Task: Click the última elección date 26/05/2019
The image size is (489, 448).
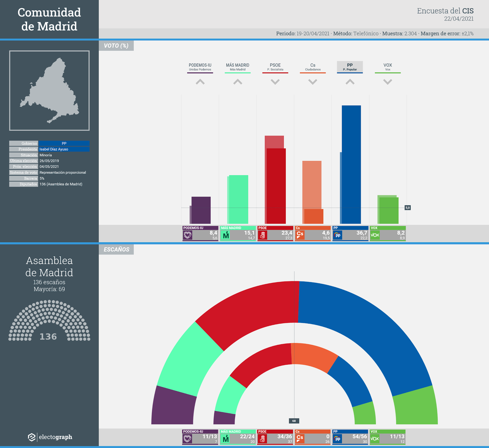Action: 49,161
